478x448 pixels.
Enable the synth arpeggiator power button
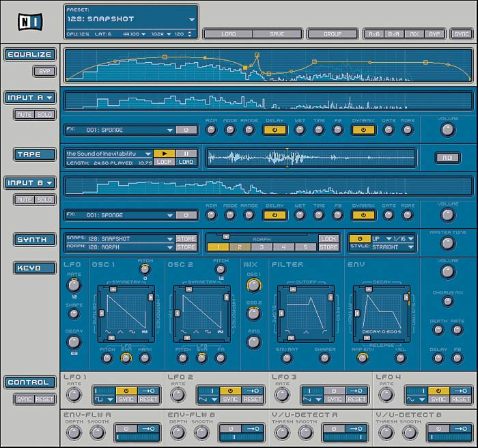pos(360,239)
